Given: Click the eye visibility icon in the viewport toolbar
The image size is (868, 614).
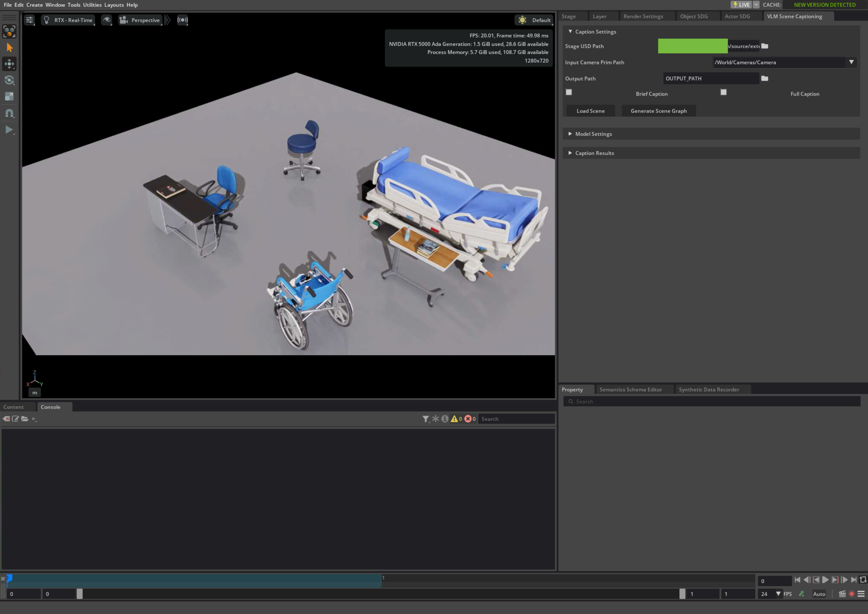Looking at the screenshot, I should coord(107,20).
